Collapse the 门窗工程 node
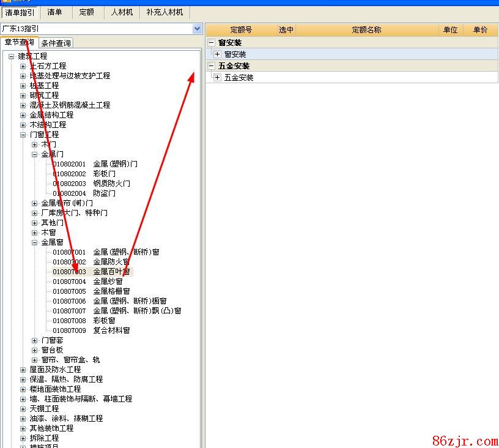 [x=23, y=135]
